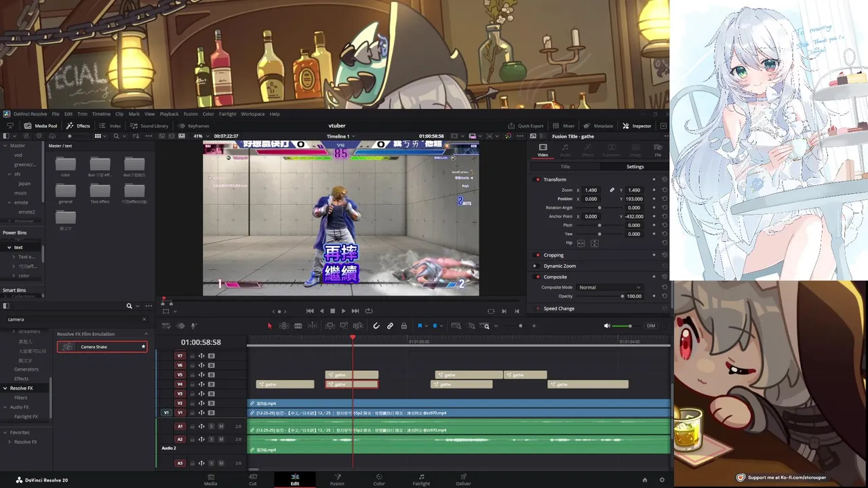Add a blue Marker on the timeline
Image resolution: width=868 pixels, height=488 pixels.
pyautogui.click(x=435, y=326)
